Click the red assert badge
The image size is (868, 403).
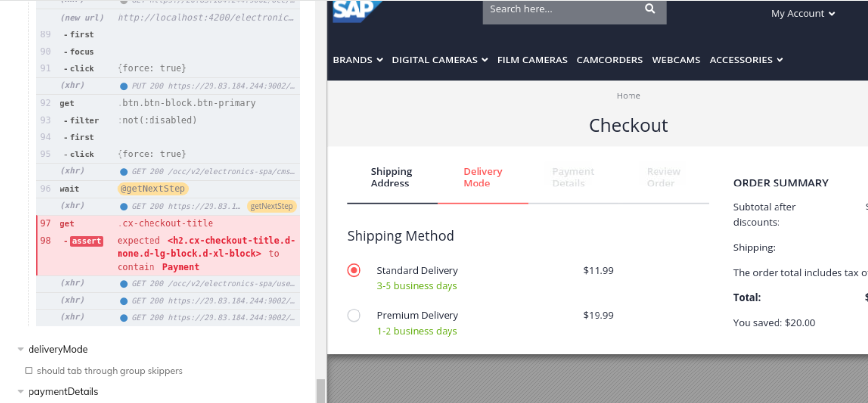87,241
